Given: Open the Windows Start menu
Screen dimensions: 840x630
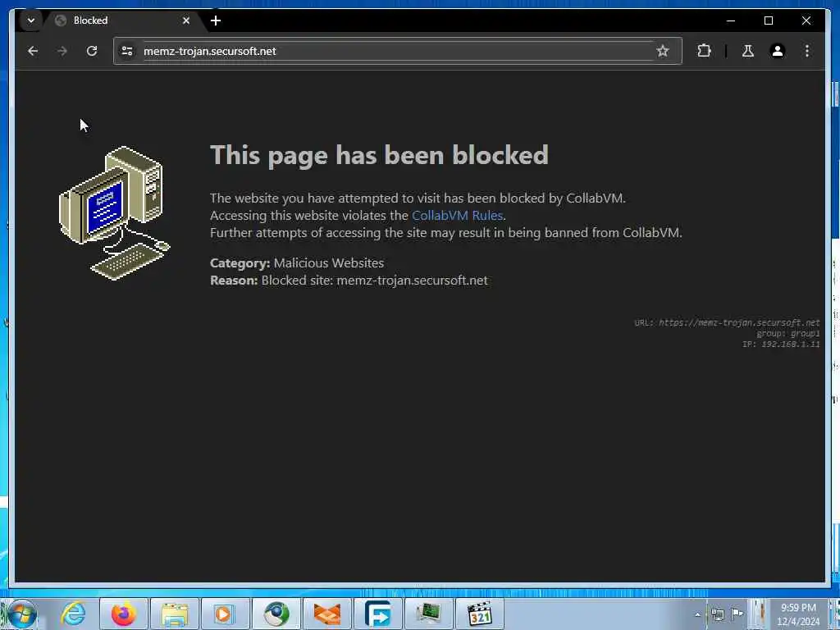Looking at the screenshot, I should [22, 614].
